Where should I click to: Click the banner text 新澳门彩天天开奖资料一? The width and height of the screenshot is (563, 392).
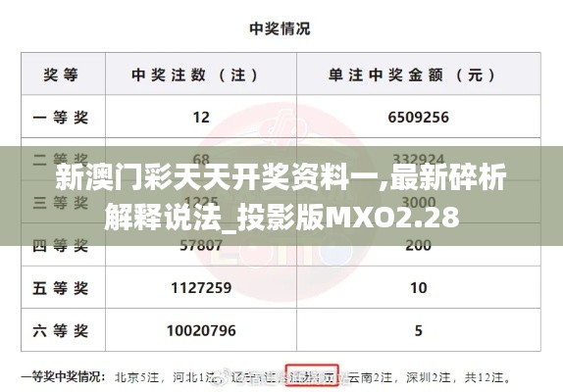(x=202, y=177)
